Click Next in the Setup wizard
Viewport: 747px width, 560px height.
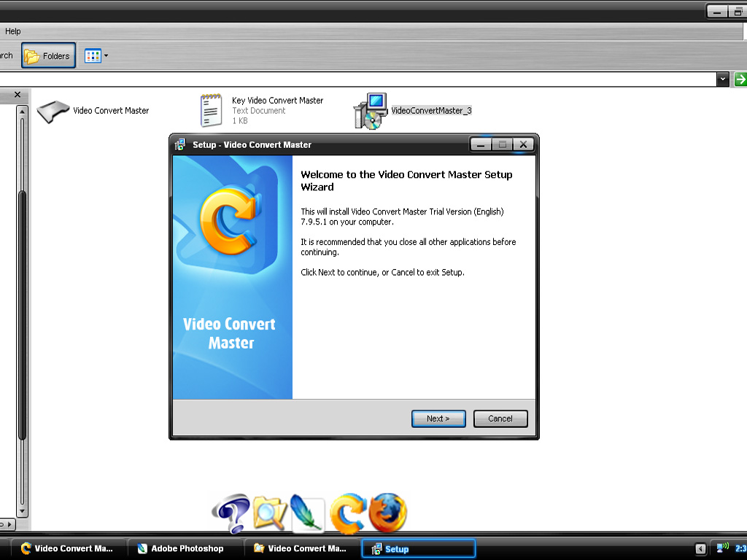pyautogui.click(x=438, y=419)
